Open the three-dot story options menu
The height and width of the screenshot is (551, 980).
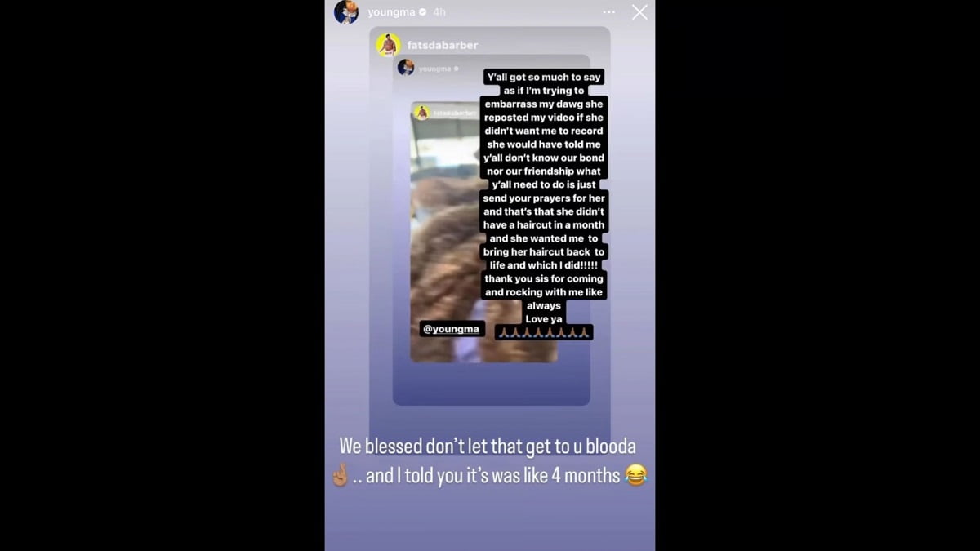click(x=609, y=12)
